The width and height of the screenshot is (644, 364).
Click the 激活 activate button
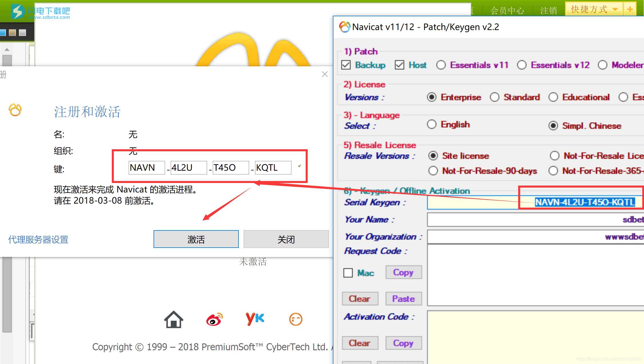196,239
